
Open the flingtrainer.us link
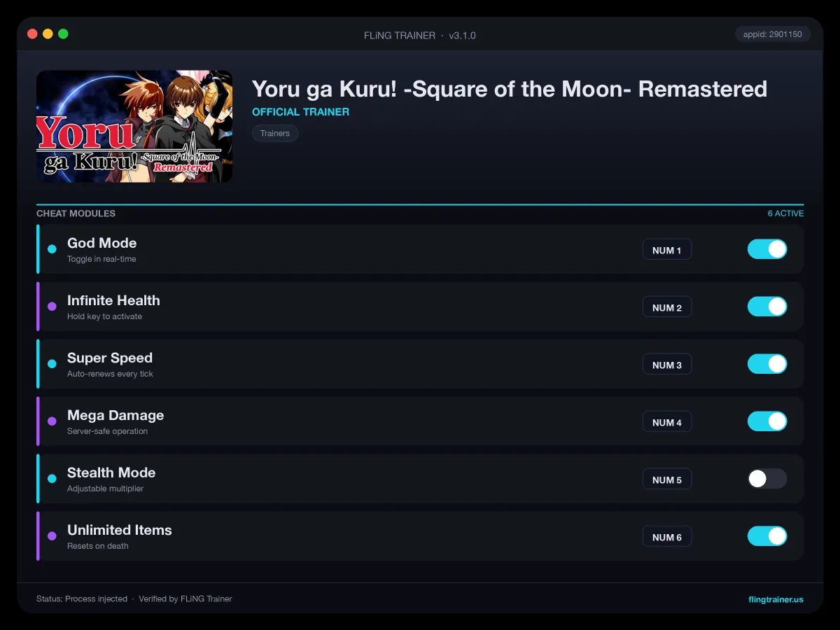pyautogui.click(x=776, y=599)
